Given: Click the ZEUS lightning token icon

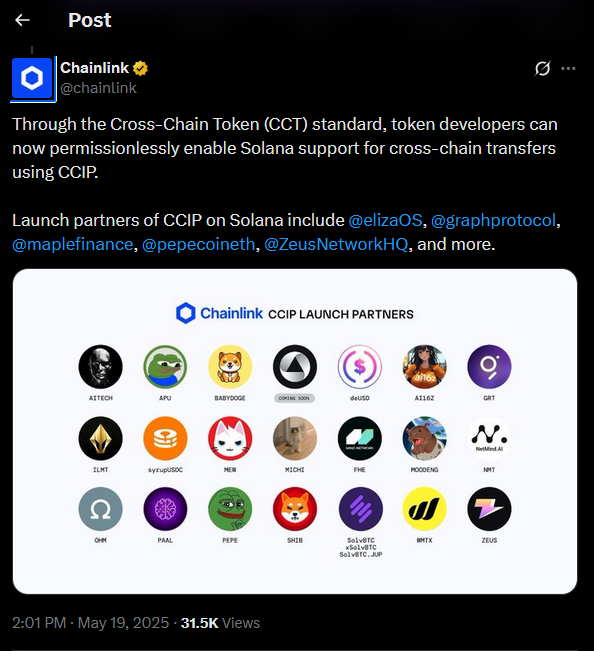Looking at the screenshot, I should 489,509.
